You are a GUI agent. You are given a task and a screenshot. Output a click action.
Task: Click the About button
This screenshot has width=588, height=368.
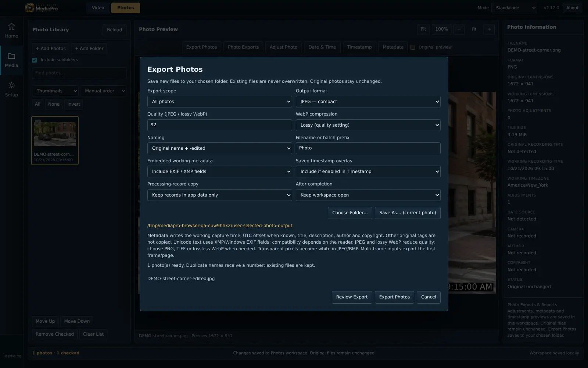[572, 8]
